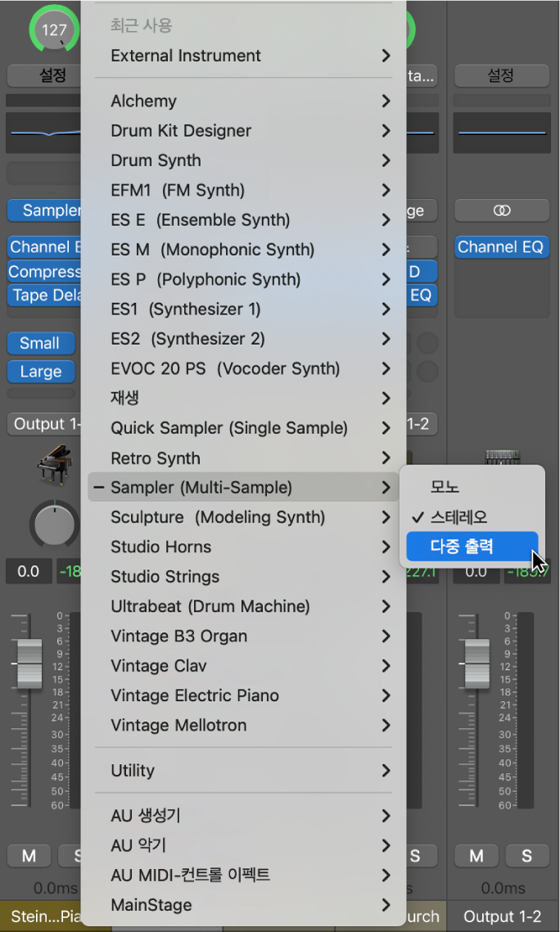Select 모노 output format option

(x=445, y=486)
